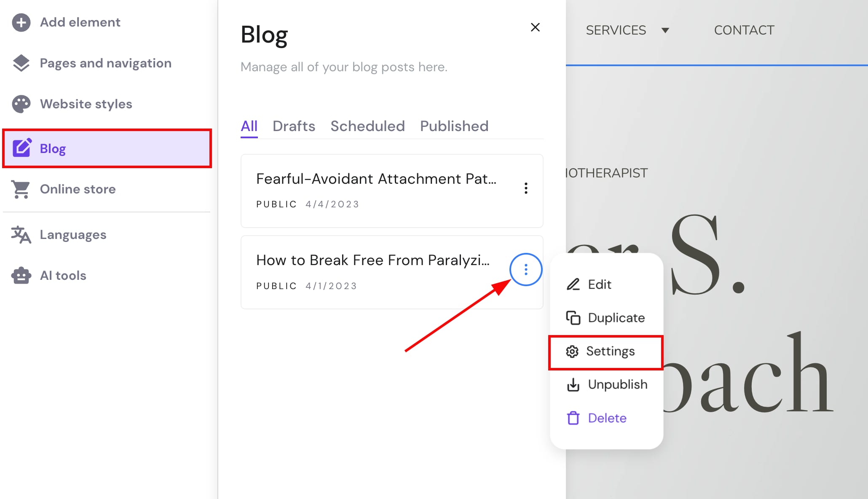Open the CONTACT page link
Screen dimensions: 868x499
pyautogui.click(x=744, y=30)
